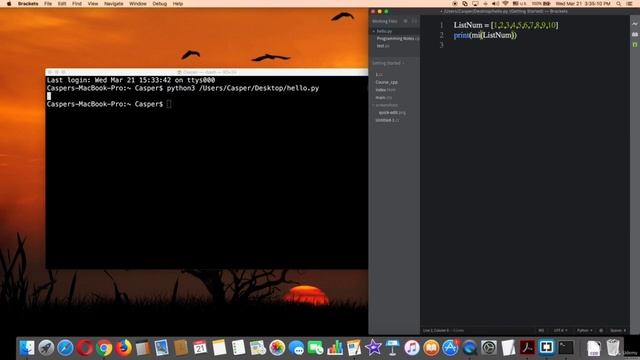Open Messages from the dock
640x360 pixels.
296,348
